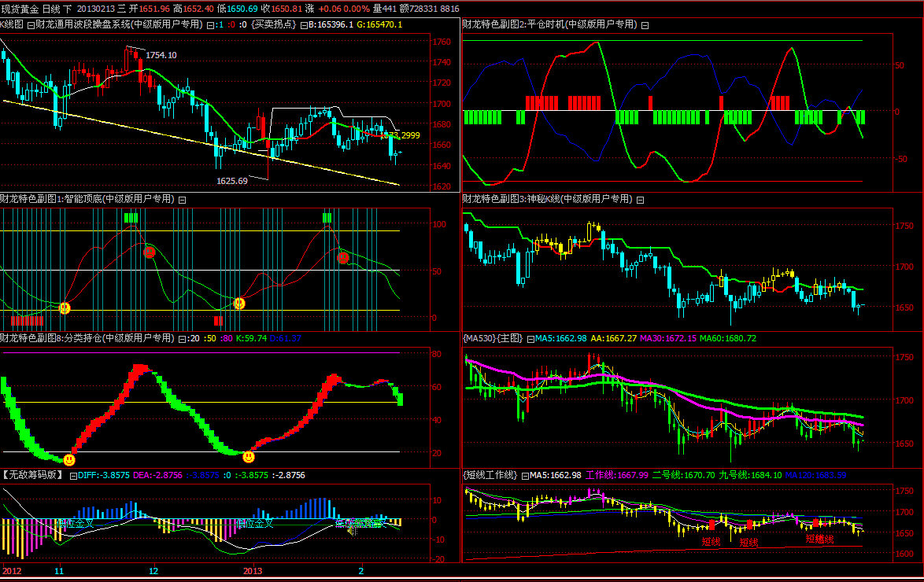Click first smiley face in 智能顶底 chart
This screenshot has height=582, width=924.
[x=65, y=308]
